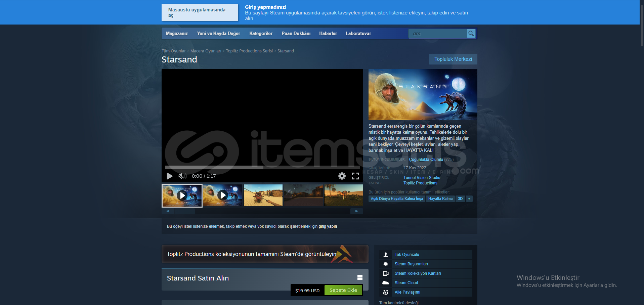Select second trailer thumbnail

coord(223,195)
